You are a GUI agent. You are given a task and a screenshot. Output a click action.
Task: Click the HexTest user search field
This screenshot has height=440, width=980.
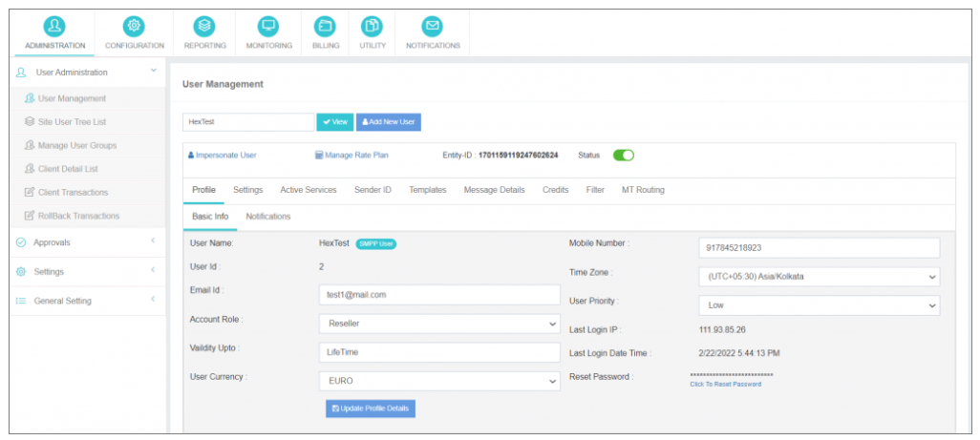248,122
